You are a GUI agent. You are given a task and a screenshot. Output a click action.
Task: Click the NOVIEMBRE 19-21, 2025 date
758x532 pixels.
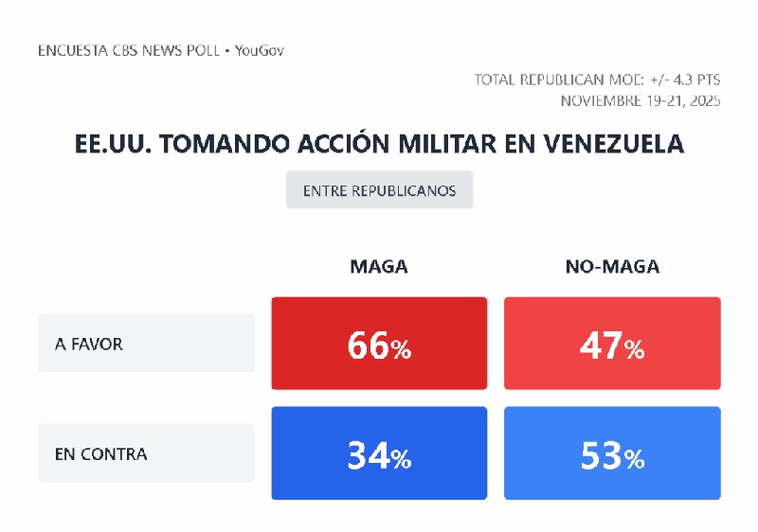click(x=640, y=100)
